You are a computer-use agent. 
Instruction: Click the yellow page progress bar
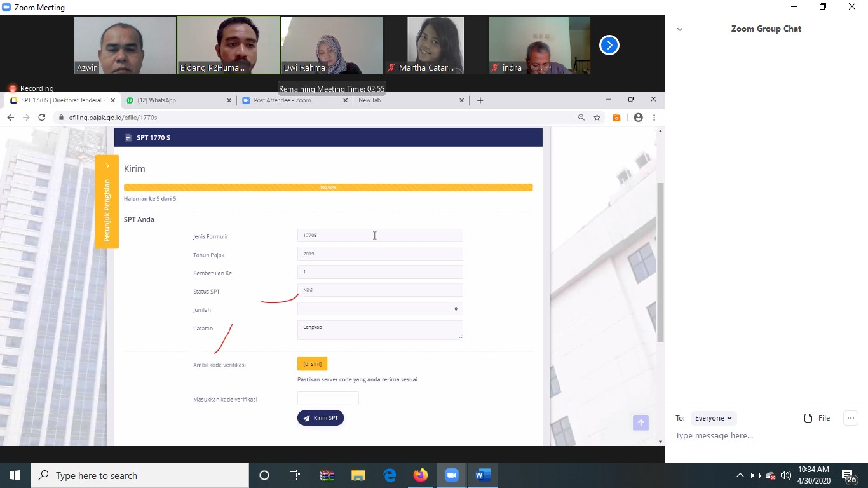[x=328, y=187]
